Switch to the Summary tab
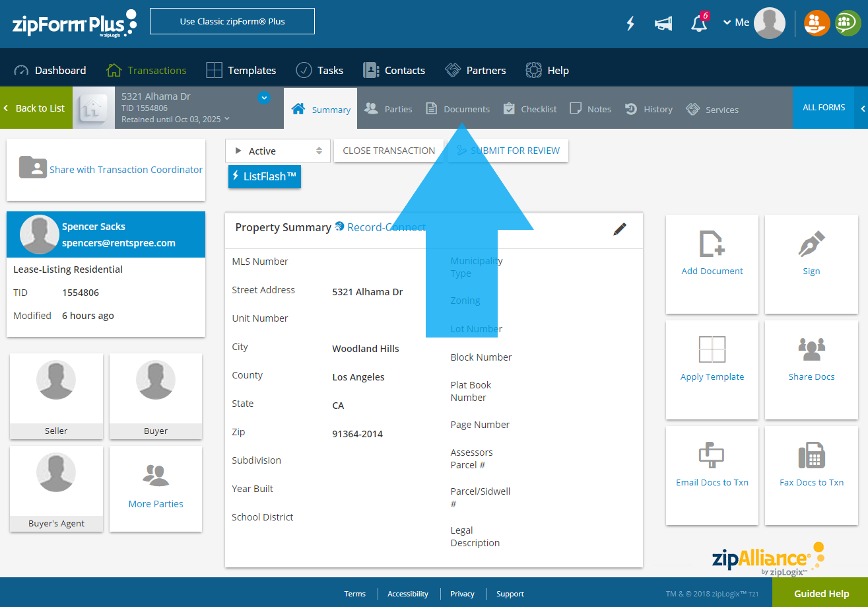 pyautogui.click(x=321, y=109)
